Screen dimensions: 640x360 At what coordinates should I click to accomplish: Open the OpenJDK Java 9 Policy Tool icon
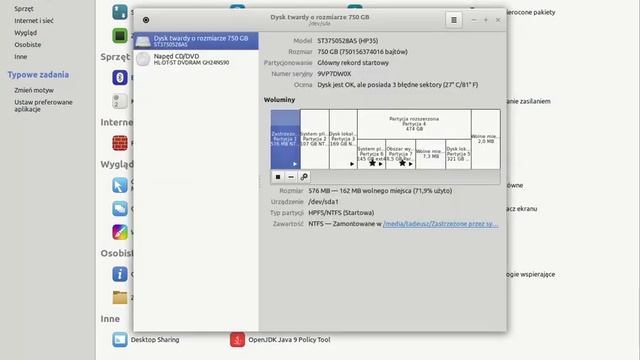(x=237, y=339)
